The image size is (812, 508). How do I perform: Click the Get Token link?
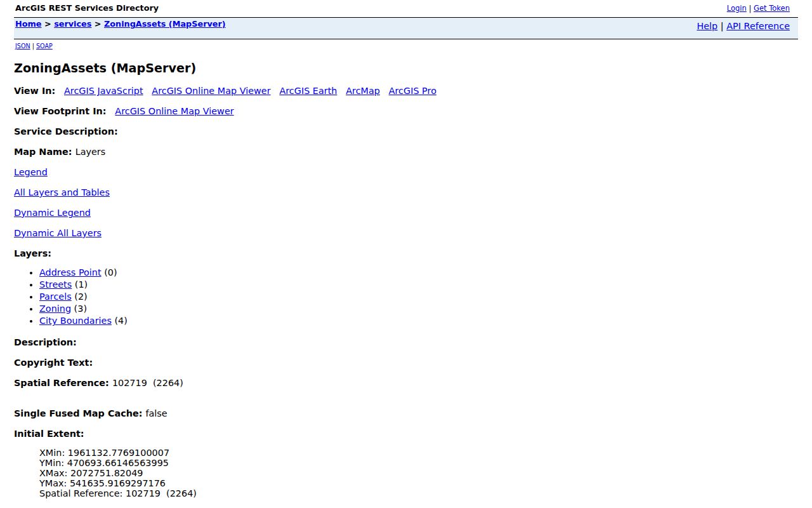(x=771, y=8)
